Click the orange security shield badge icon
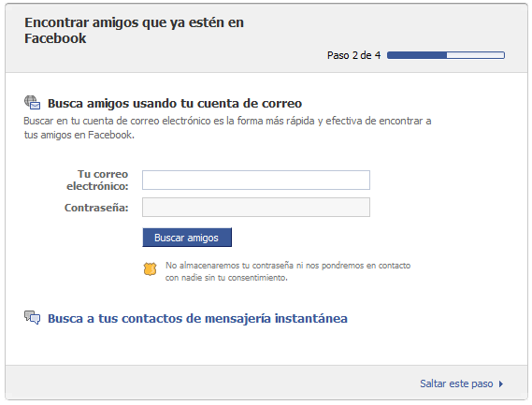The height and width of the screenshot is (405, 532). coord(150,268)
